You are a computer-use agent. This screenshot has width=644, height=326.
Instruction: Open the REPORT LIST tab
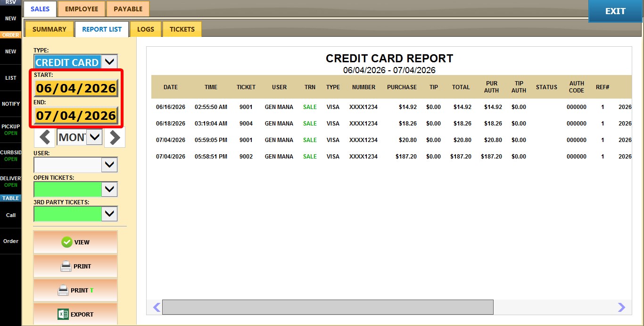[x=102, y=29]
